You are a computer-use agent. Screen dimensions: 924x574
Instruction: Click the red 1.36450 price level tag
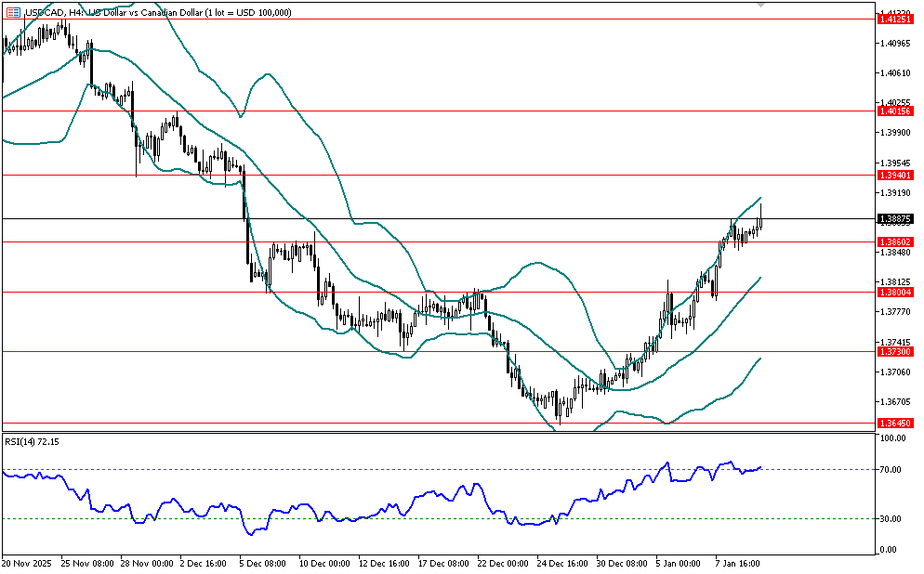(897, 424)
